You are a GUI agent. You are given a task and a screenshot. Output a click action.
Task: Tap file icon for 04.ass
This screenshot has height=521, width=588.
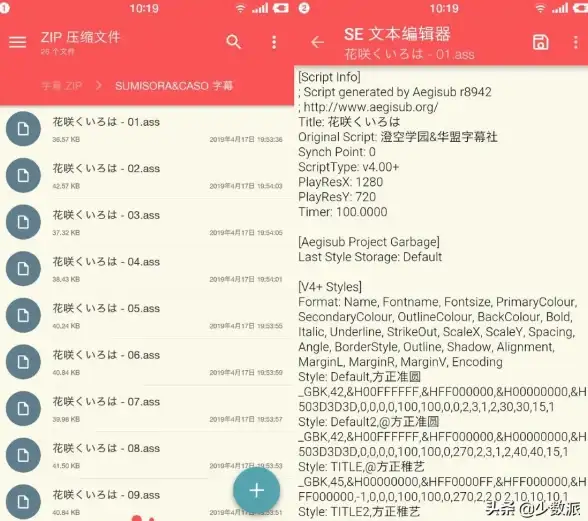pos(23,269)
